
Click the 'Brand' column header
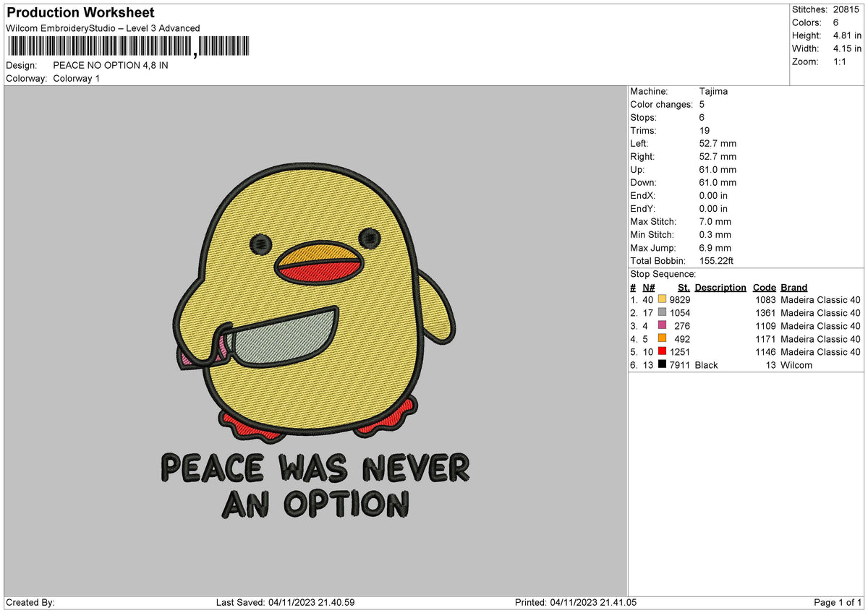pyautogui.click(x=794, y=287)
